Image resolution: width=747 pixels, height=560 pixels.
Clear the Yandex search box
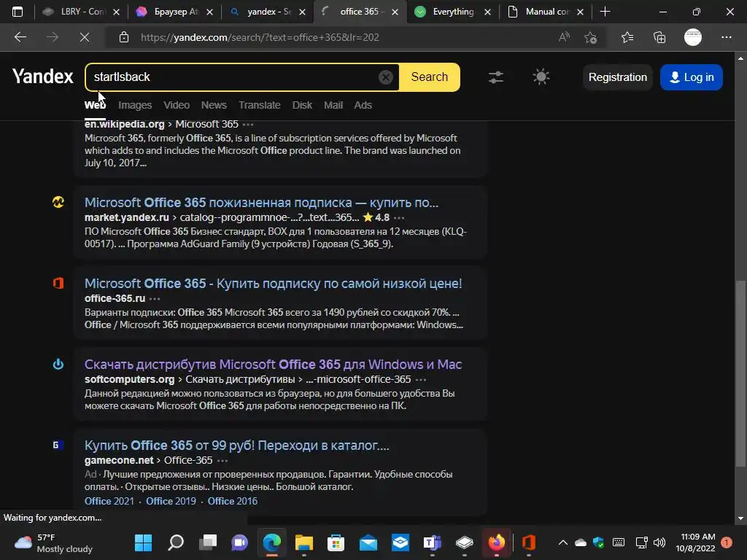point(385,77)
